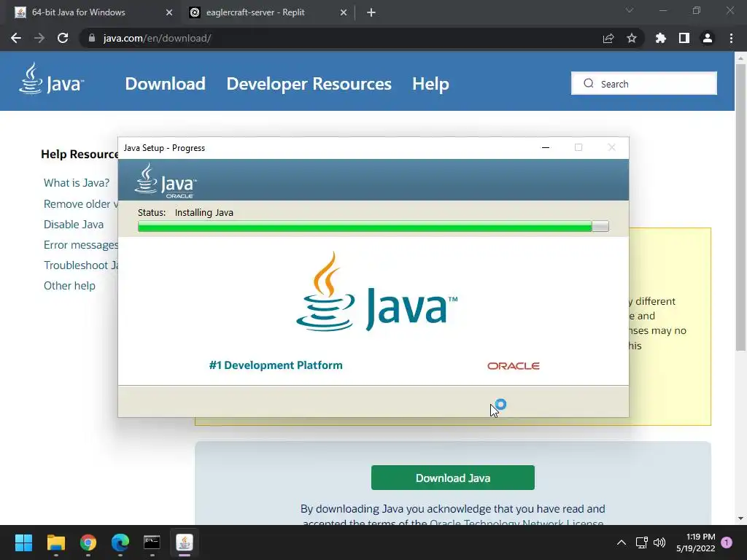Click the search magnifier icon
747x560 pixels.
click(589, 83)
